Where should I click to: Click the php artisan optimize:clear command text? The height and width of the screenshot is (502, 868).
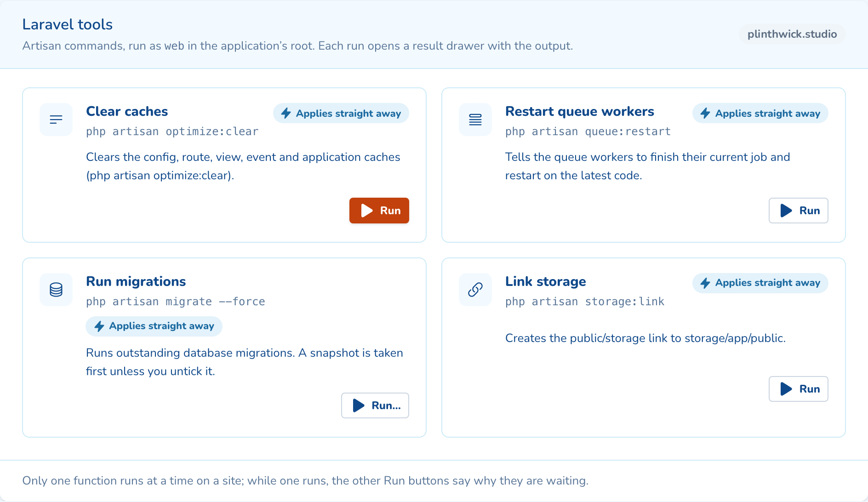click(172, 131)
